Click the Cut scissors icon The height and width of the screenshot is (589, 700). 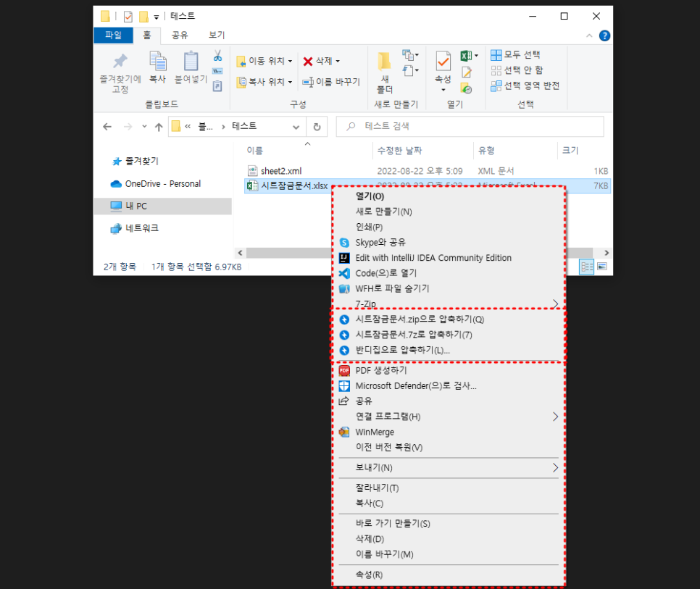pyautogui.click(x=217, y=56)
